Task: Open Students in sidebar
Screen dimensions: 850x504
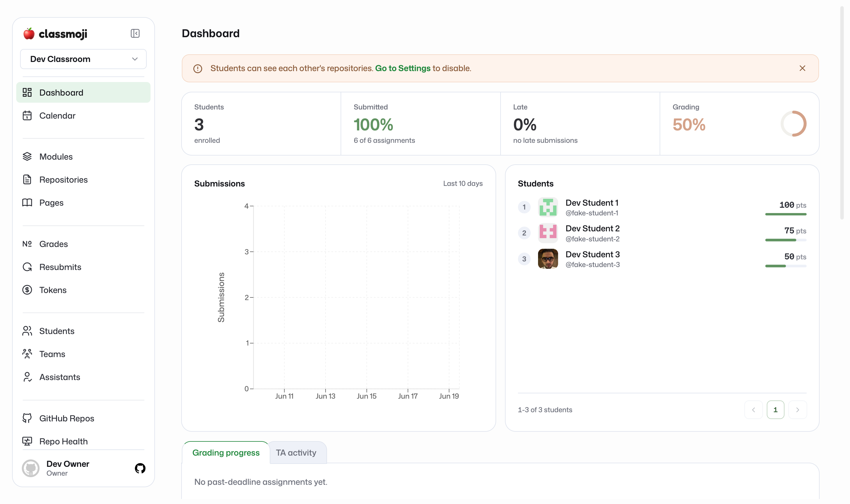Action: [83, 331]
